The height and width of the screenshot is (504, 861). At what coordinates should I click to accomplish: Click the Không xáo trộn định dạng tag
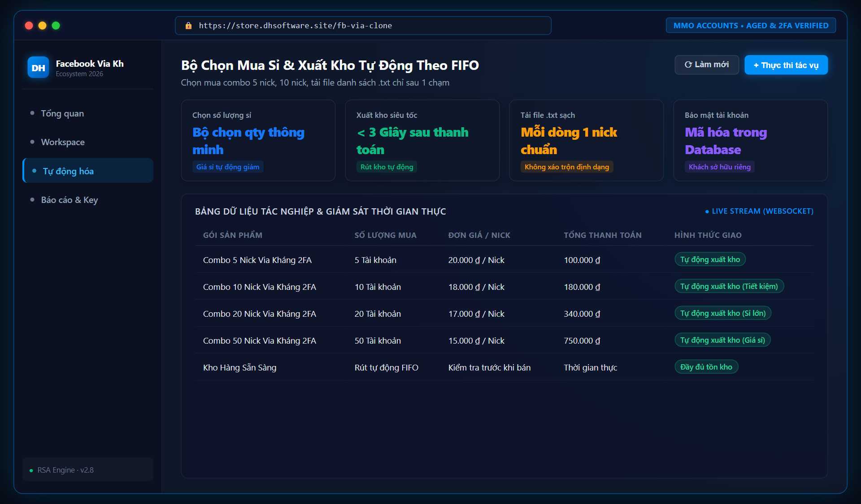[x=567, y=167]
